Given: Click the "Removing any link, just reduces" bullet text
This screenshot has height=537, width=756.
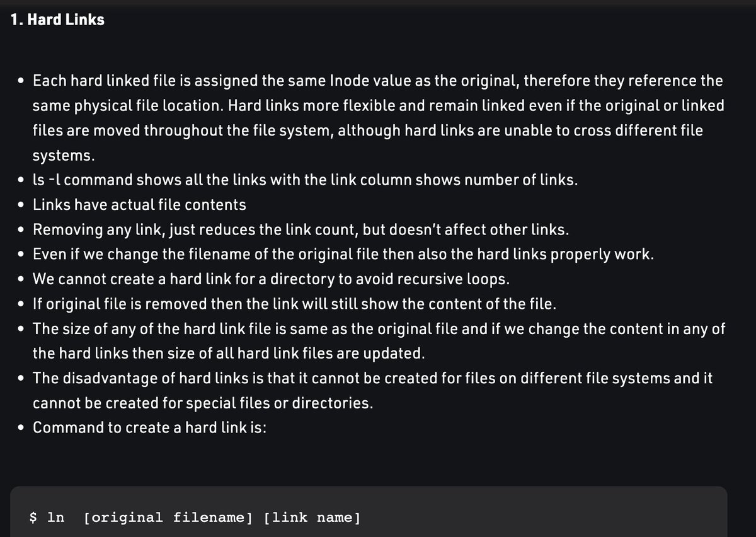Looking at the screenshot, I should pos(301,229).
